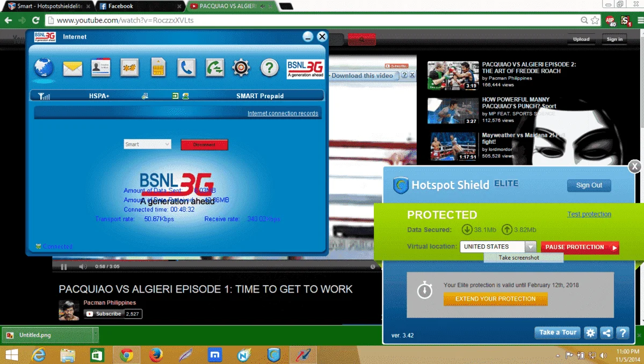
Task: Open the SMS envelope icon in BSNL 3G
Action: pyautogui.click(x=73, y=68)
